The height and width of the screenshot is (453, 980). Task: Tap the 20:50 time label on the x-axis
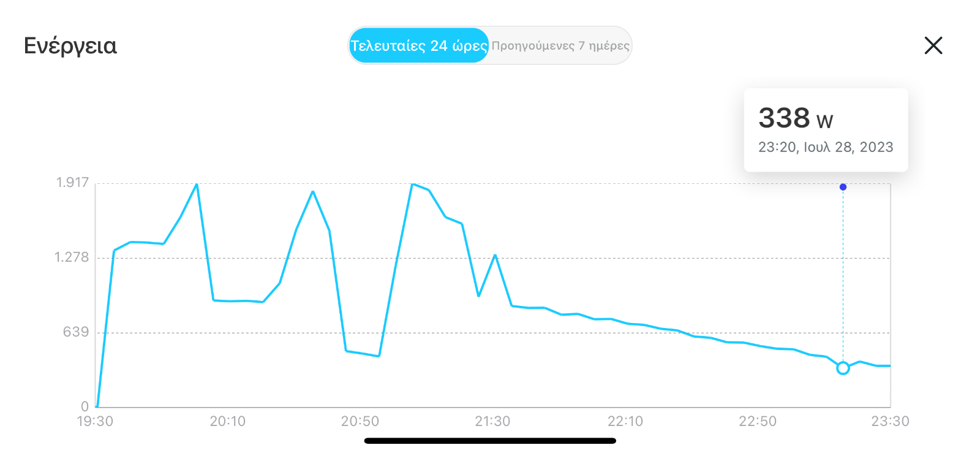(360, 421)
